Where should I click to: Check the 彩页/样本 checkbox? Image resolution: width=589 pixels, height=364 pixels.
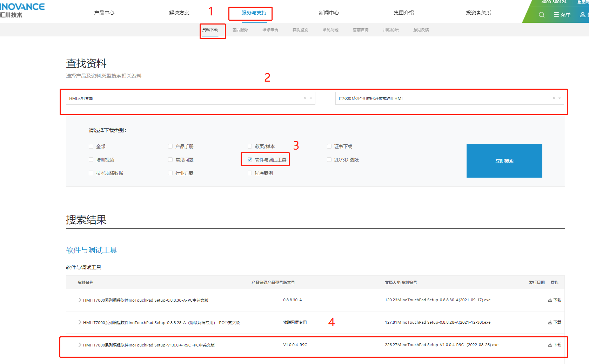click(x=250, y=146)
